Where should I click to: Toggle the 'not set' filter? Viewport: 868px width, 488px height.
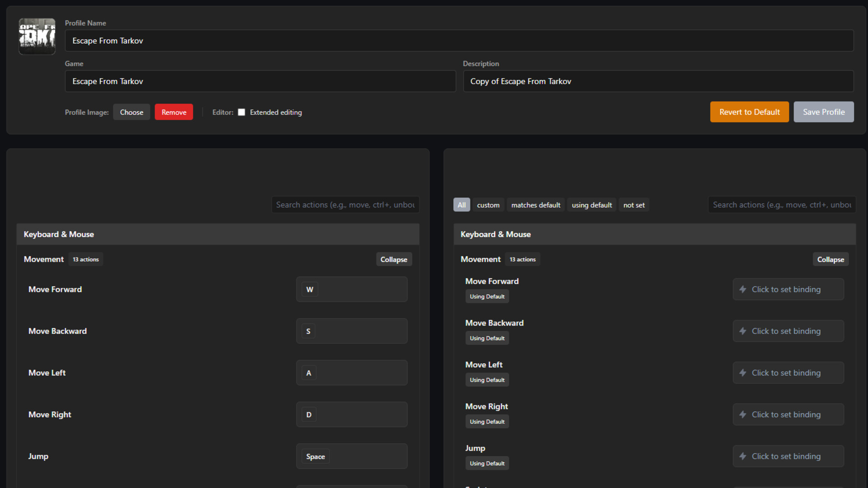tap(634, 205)
